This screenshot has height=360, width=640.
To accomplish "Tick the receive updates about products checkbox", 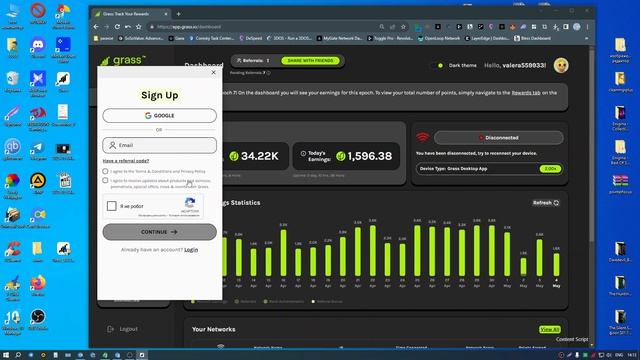I will [105, 180].
